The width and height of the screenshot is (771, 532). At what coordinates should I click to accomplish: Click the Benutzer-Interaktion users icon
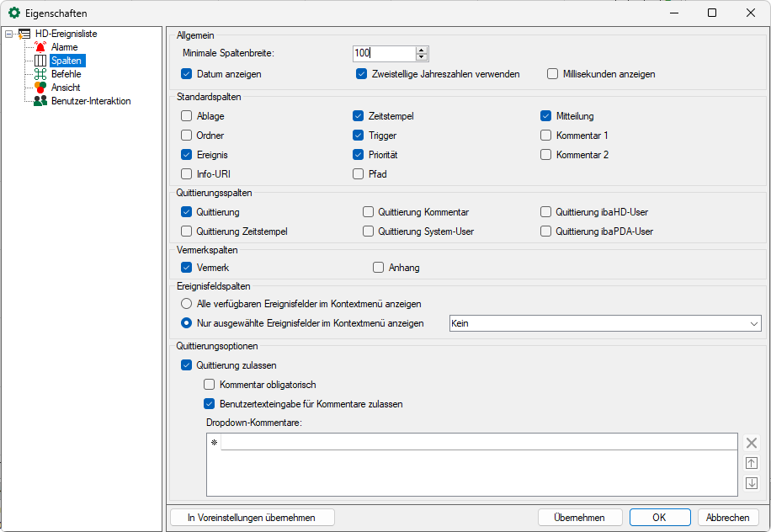40,101
